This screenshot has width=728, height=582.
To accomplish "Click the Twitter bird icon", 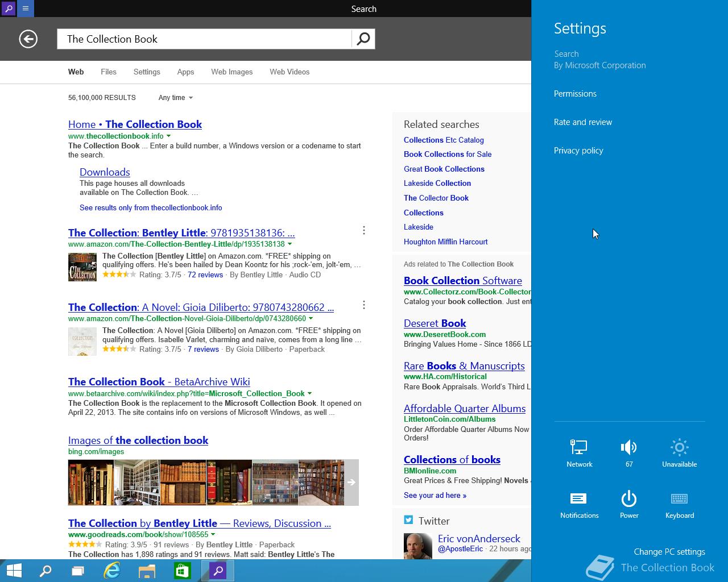I will [408, 519].
